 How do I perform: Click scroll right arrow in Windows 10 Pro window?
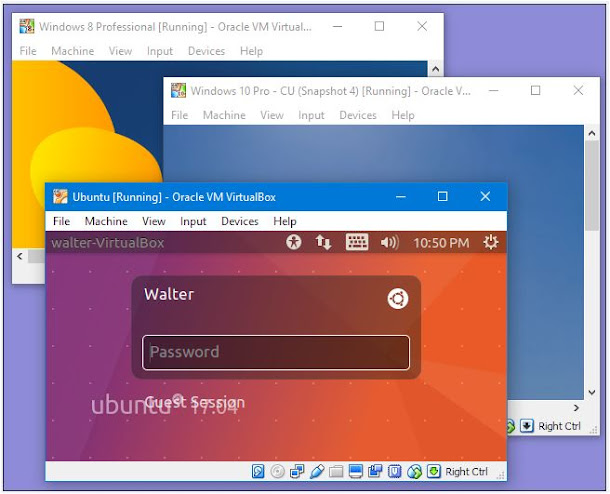pos(577,408)
